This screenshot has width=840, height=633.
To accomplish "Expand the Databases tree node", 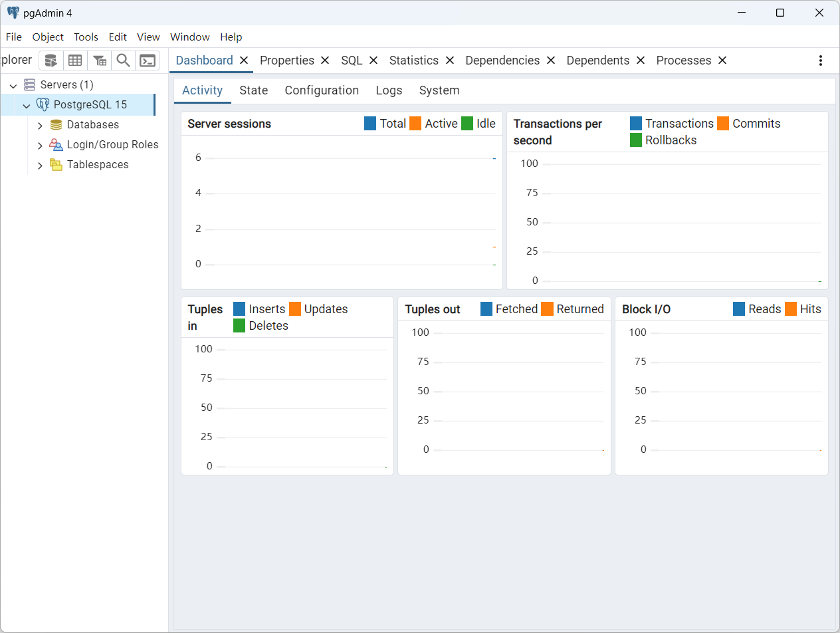I will (40, 125).
